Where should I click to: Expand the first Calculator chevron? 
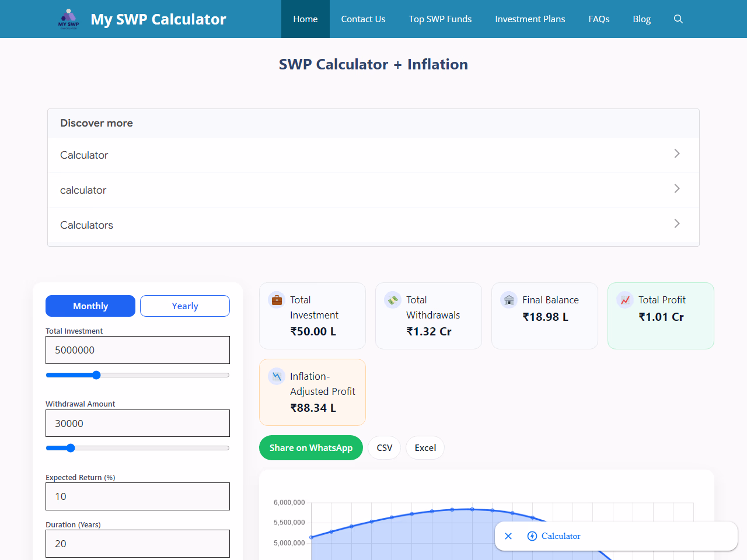click(x=677, y=153)
